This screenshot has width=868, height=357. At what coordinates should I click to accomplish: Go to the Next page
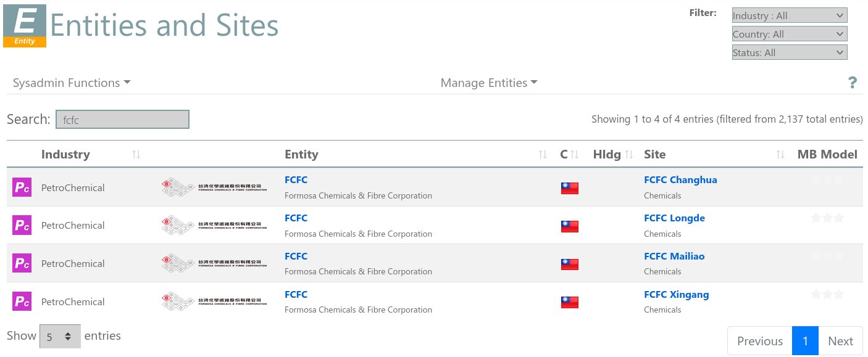[840, 341]
